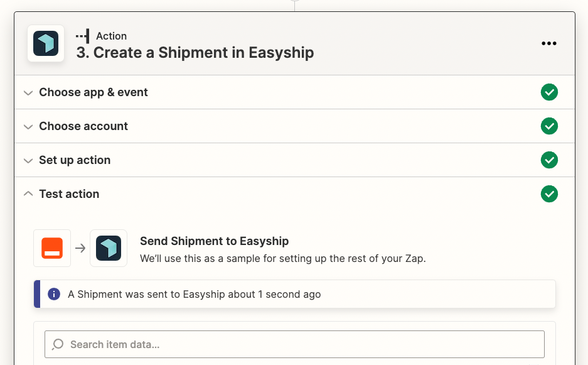Click green checkmark beside Test action

[549, 193]
